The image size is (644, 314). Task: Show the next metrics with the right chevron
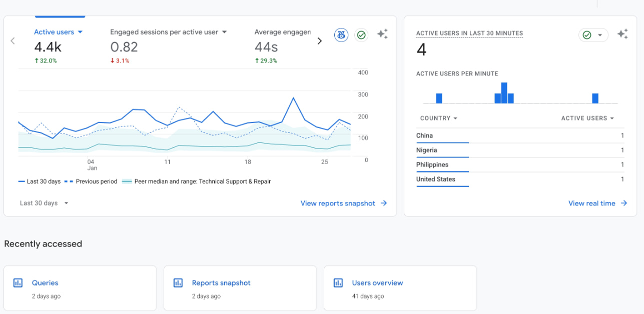(x=320, y=41)
